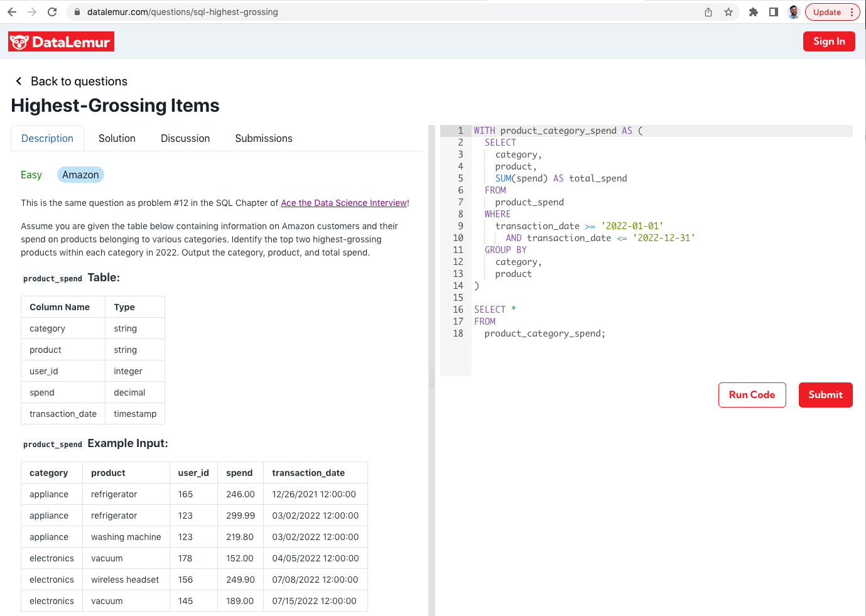Submit the SQL solution
The height and width of the screenshot is (616, 866).
(x=826, y=395)
